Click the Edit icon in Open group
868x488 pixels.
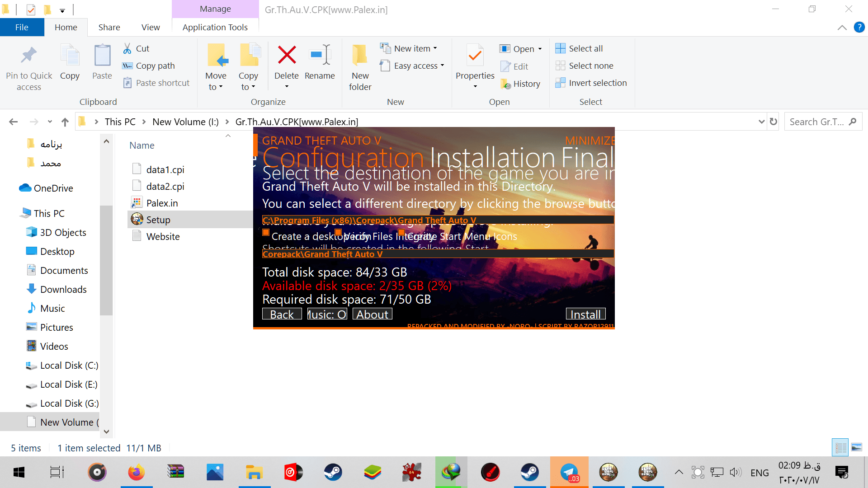[505, 66]
